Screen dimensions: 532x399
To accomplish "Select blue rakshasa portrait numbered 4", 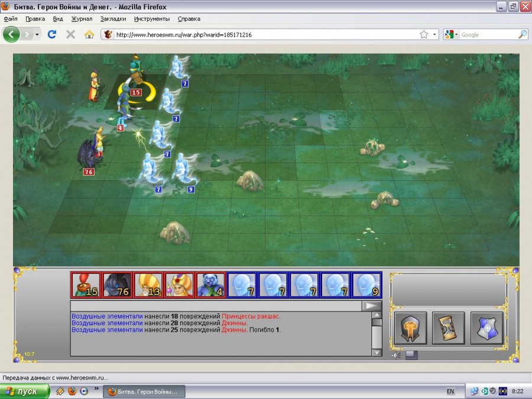I will click(x=211, y=285).
